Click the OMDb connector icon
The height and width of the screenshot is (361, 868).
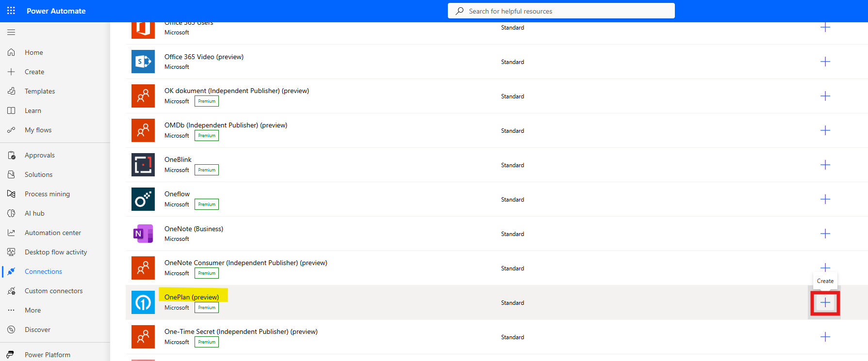pyautogui.click(x=143, y=130)
